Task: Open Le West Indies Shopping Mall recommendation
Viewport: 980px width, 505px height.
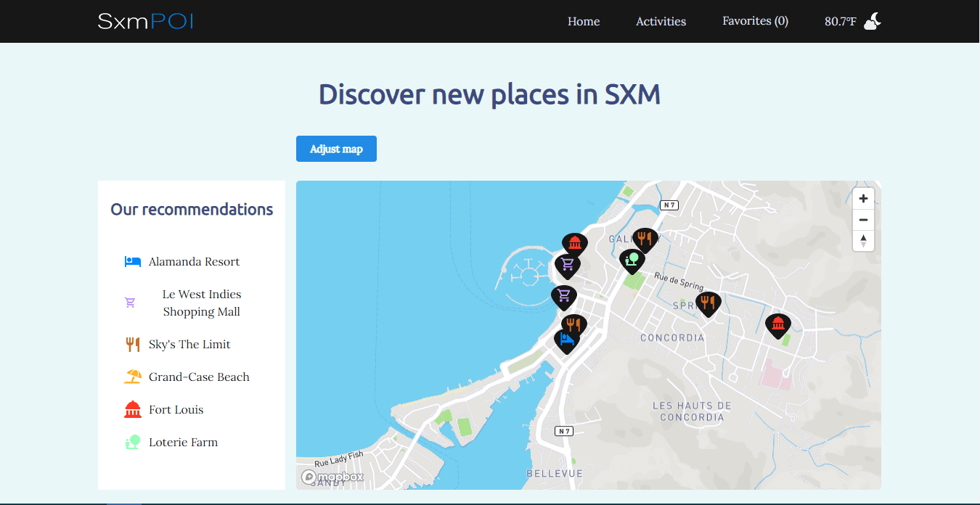Action: (x=202, y=303)
